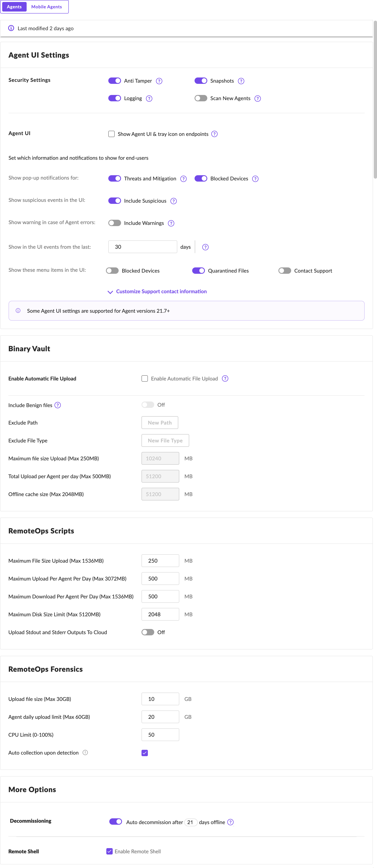Screen dimensions: 377x868
Task: Click help icon next to Scan New Agents
Action: pyautogui.click(x=258, y=98)
